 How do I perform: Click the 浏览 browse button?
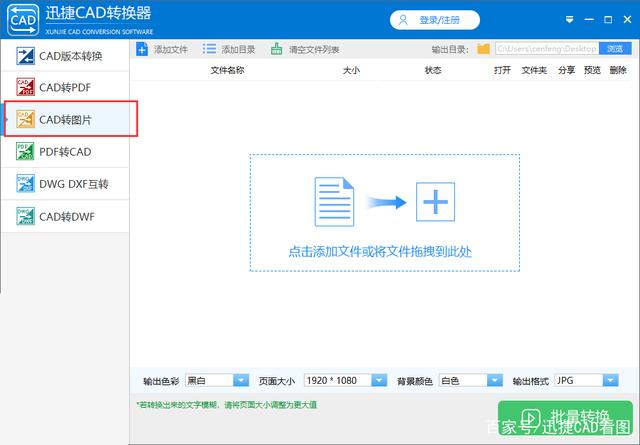615,49
